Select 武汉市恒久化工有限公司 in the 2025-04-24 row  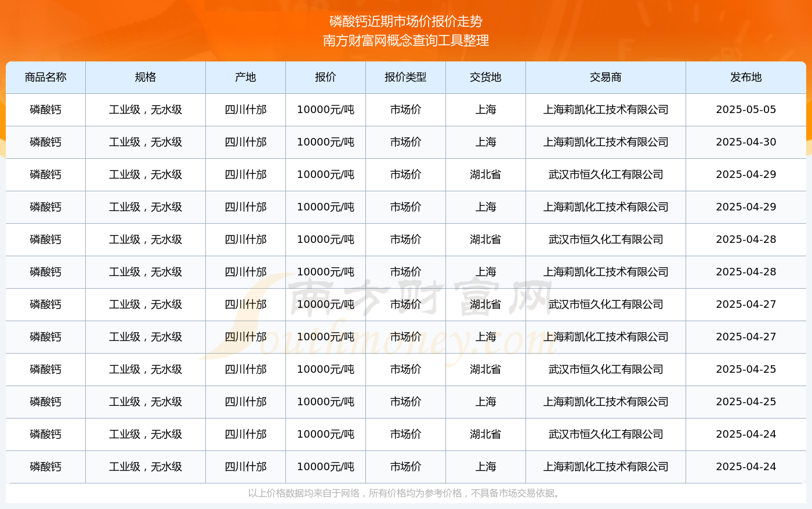pyautogui.click(x=606, y=434)
